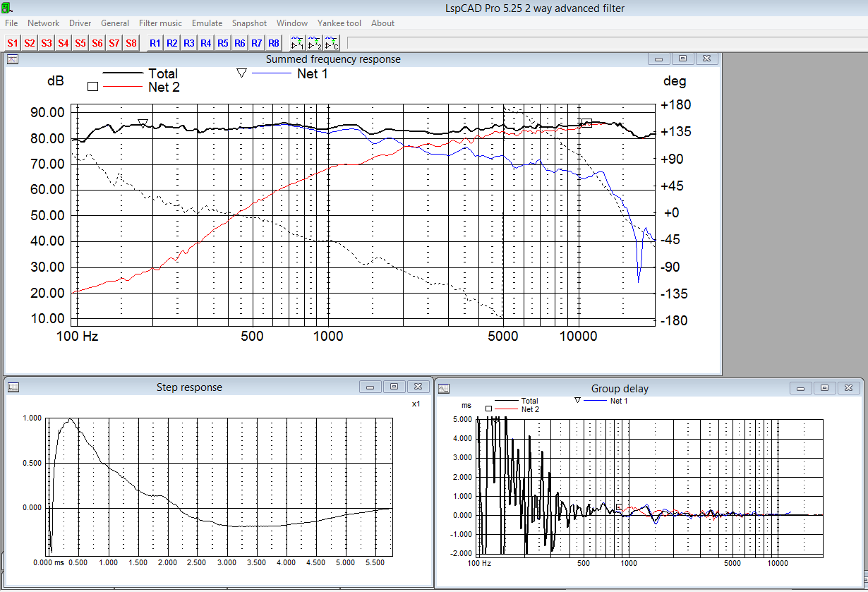Open the Yankee tool menu
Viewport: 868px width, 592px height.
click(x=339, y=23)
